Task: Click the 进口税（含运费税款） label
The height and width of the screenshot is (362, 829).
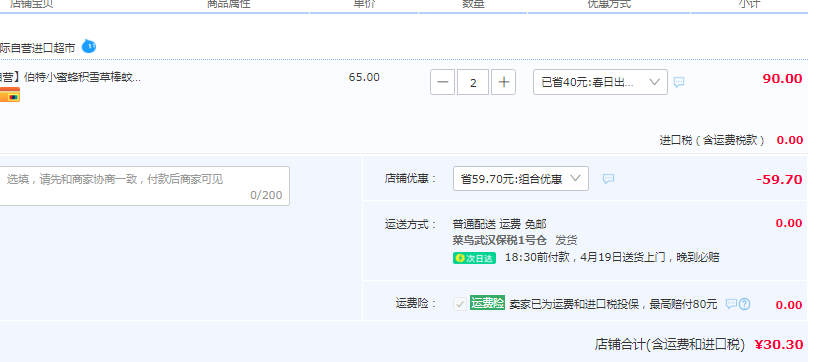Action: coord(712,141)
